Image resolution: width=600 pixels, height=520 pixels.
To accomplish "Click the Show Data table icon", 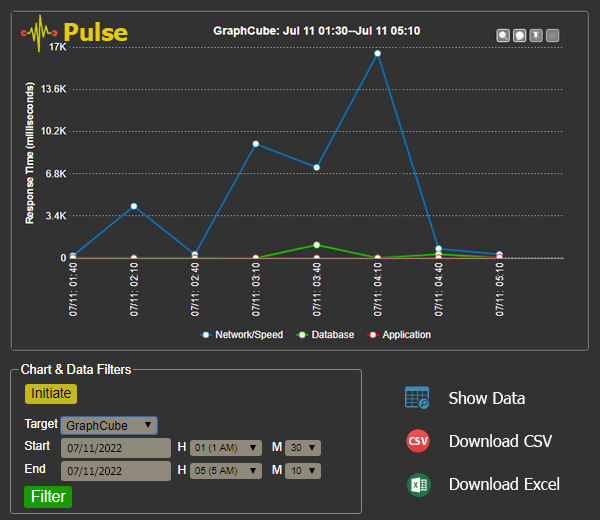I will [x=417, y=398].
